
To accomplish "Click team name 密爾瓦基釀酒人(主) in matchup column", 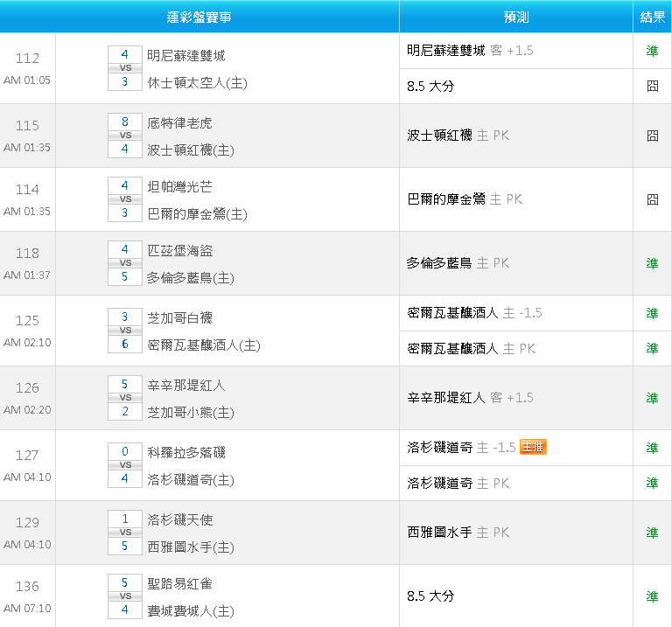I will [204, 345].
